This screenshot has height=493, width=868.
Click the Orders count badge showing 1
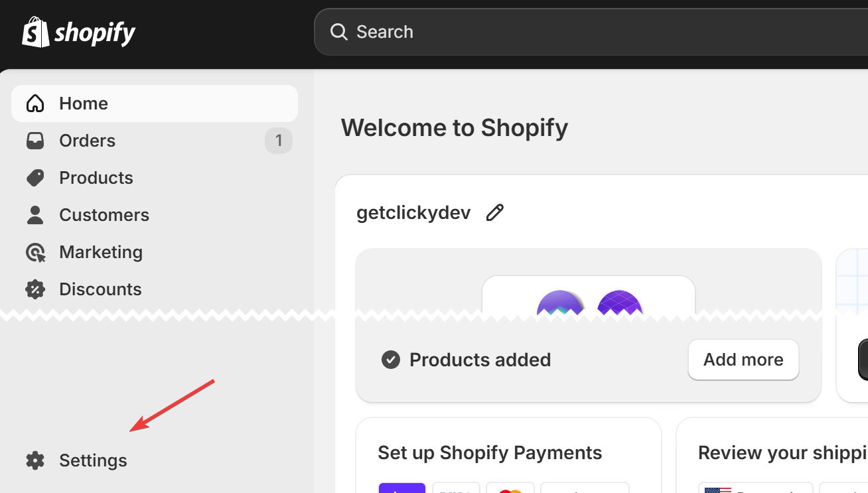(279, 141)
